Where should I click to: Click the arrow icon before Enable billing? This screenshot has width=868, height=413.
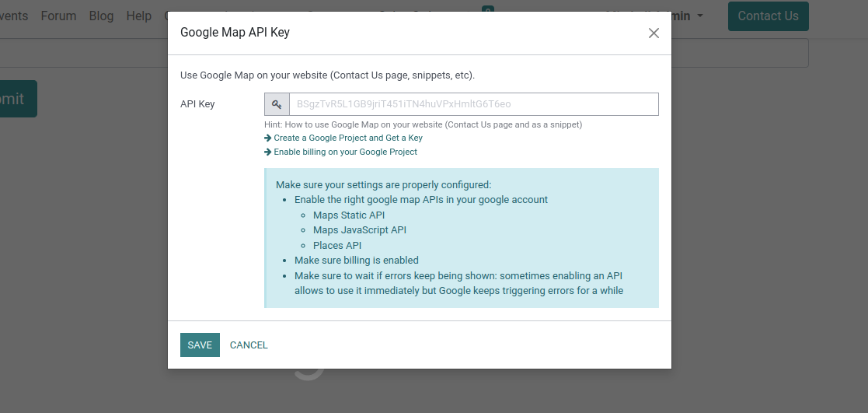coord(268,152)
